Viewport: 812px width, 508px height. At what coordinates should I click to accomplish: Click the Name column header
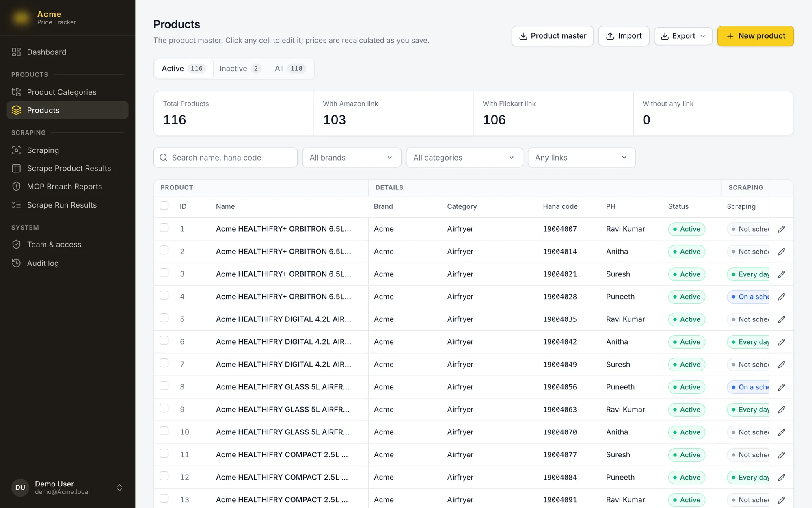pyautogui.click(x=225, y=206)
